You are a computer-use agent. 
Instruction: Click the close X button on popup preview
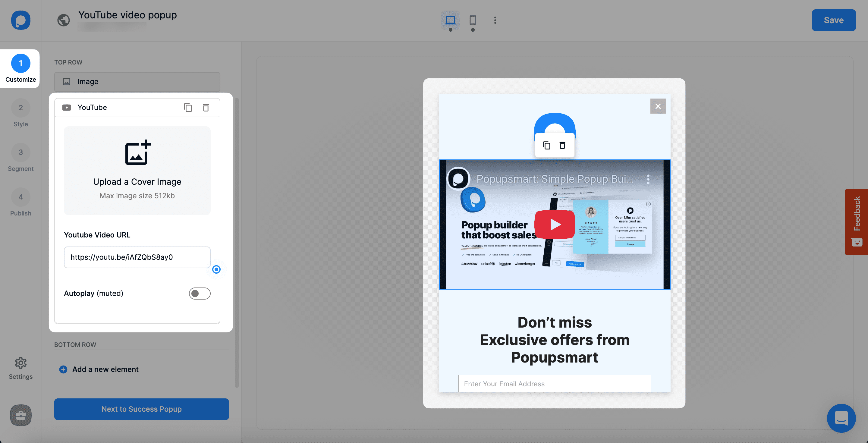coord(658,106)
